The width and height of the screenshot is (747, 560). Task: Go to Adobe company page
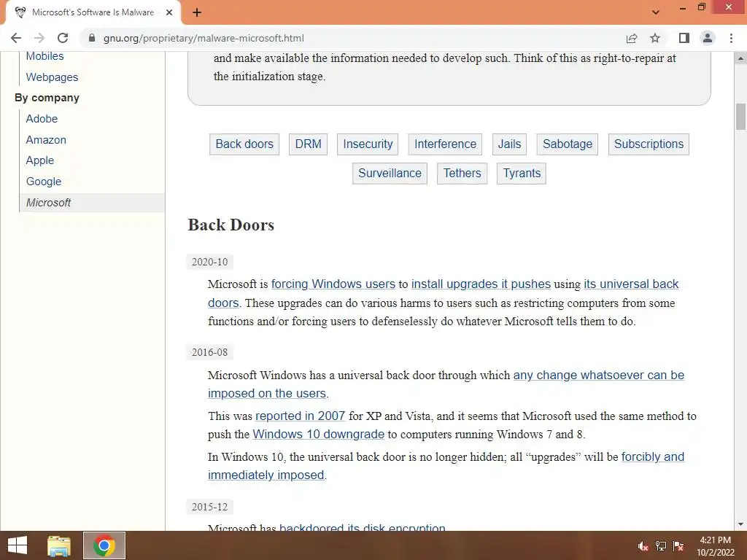tap(42, 119)
